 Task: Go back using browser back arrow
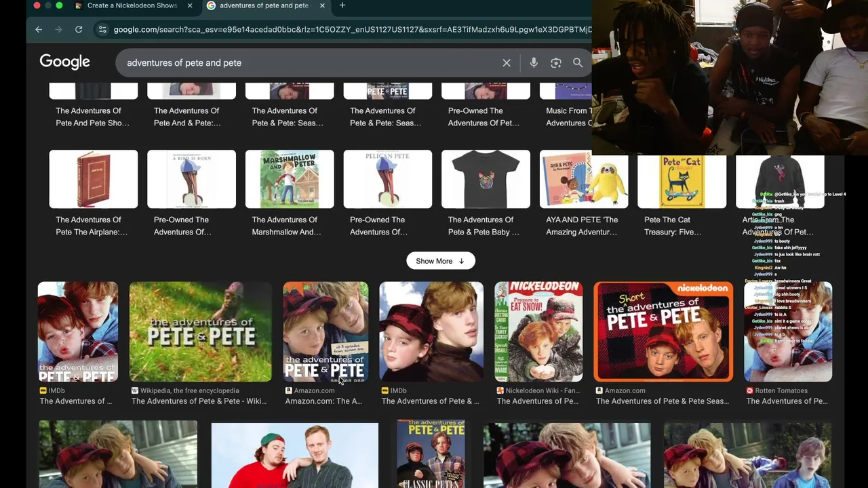pyautogui.click(x=39, y=29)
